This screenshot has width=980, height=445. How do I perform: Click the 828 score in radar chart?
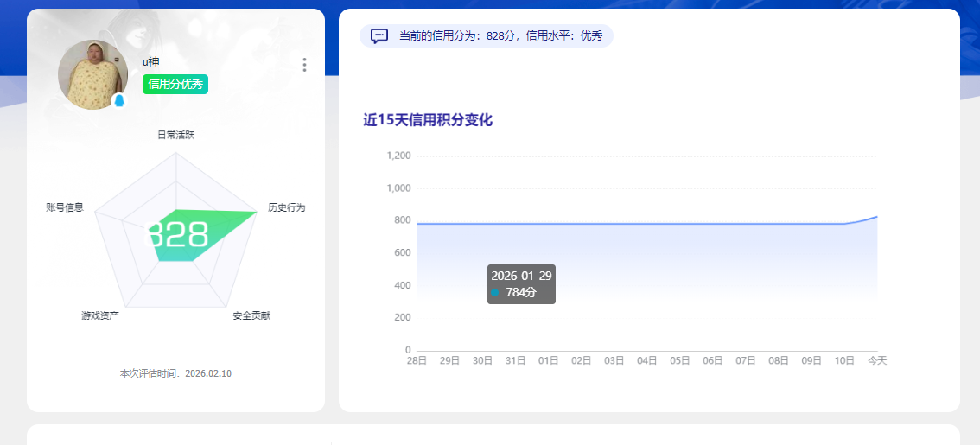[176, 236]
